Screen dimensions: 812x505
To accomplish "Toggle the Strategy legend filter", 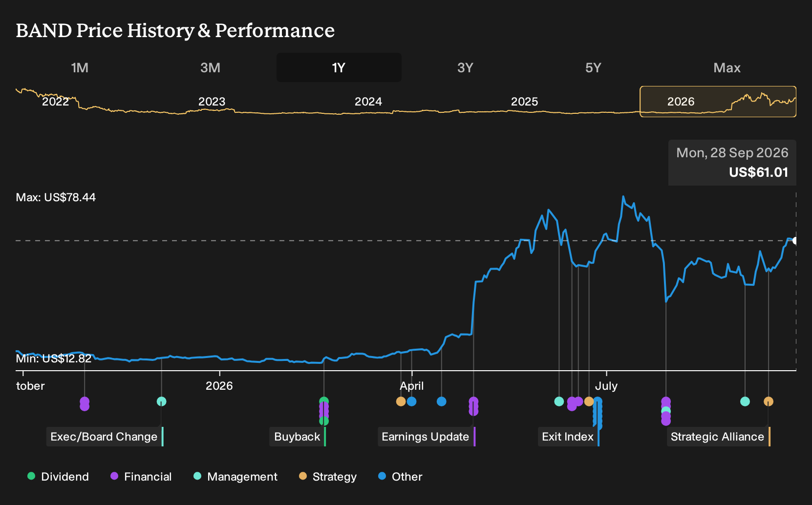I will click(x=328, y=476).
